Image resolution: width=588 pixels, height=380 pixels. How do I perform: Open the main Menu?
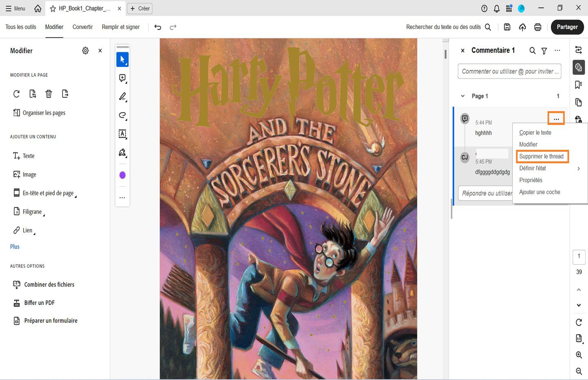[16, 8]
